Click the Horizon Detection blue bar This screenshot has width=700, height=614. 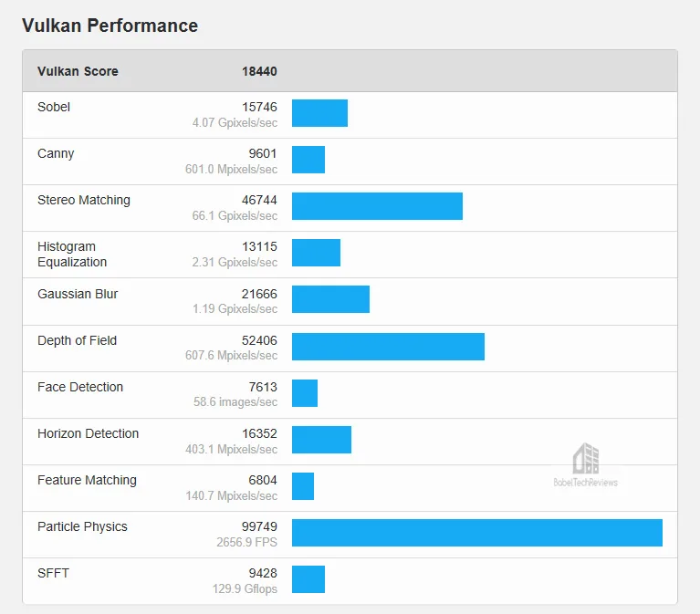coord(322,440)
